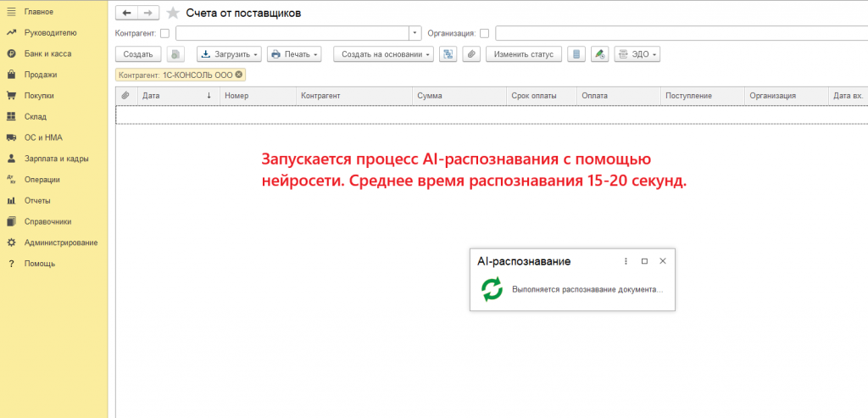Screen dimensions: 868x418
Task: Sort by the Оплата column header
Action: [618, 96]
